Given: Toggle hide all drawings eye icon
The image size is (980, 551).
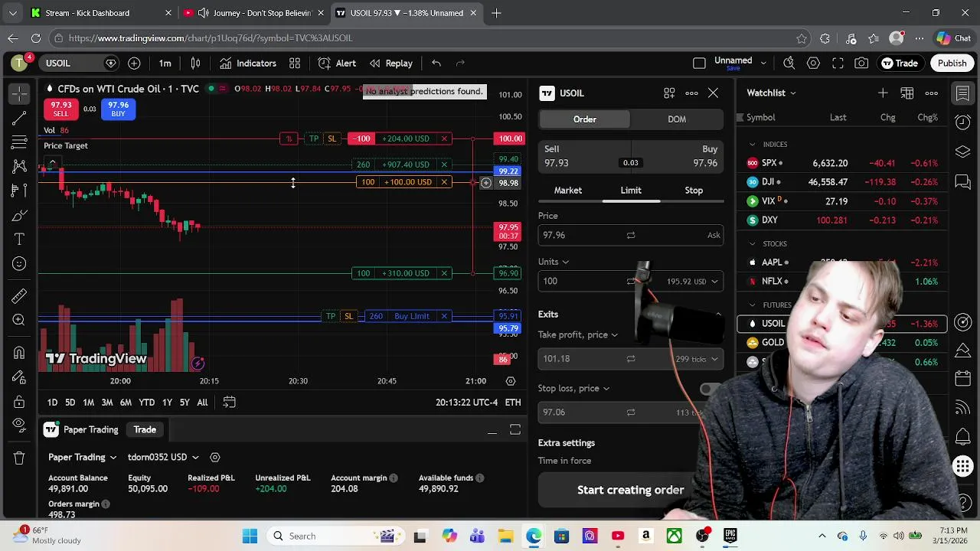Looking at the screenshot, I should click(x=19, y=426).
